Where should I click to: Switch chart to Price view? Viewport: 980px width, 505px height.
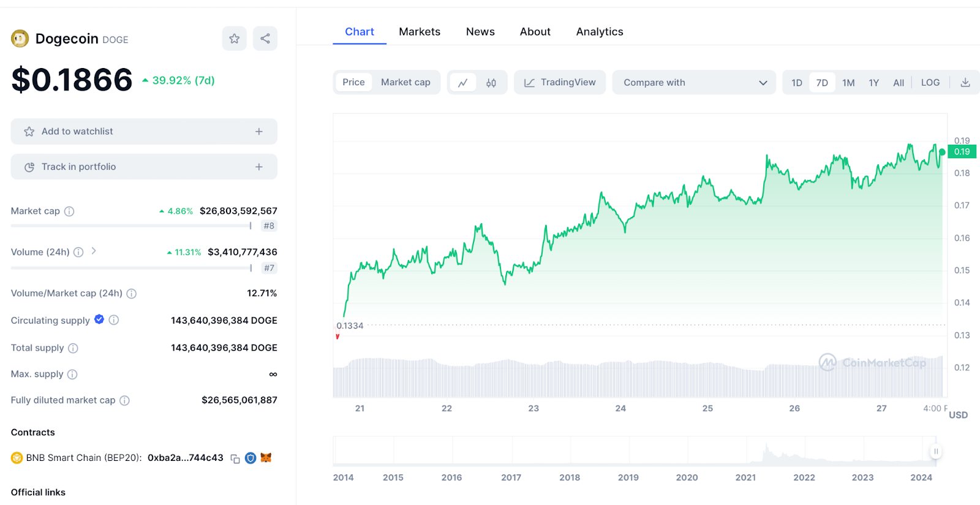pos(353,82)
